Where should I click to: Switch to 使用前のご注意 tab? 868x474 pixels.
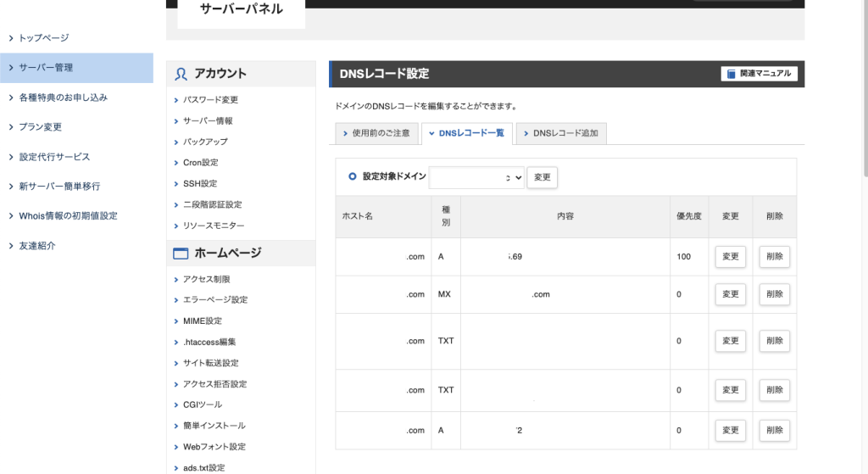tap(376, 133)
